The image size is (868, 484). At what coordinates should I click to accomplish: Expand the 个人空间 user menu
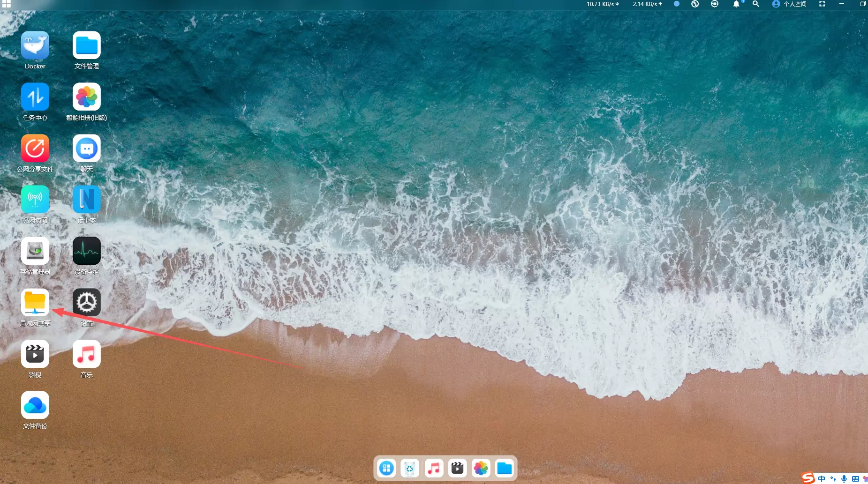(789, 4)
